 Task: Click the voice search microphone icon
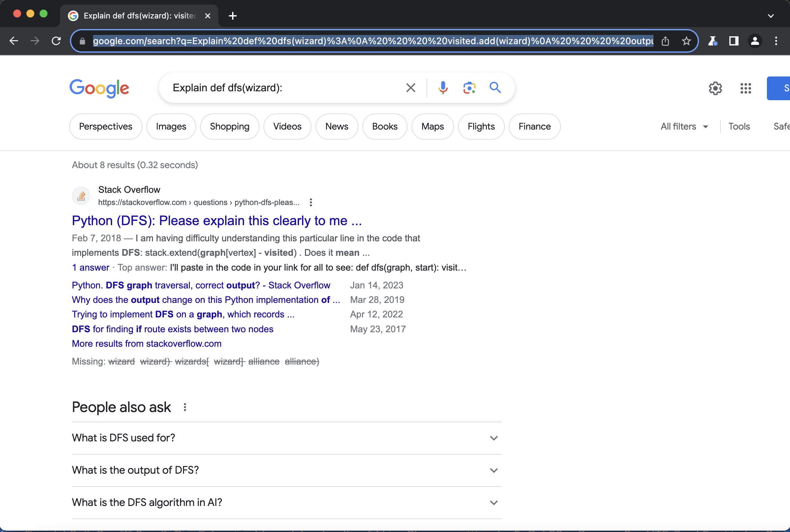click(443, 88)
